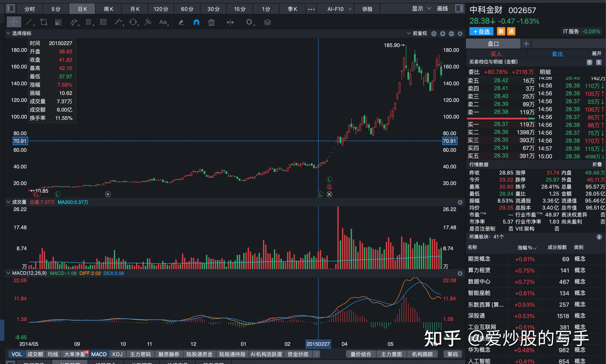Viewport: 606px width, 364px height.
Task: Select the trend line drawing tool
Action: click(29, 22)
